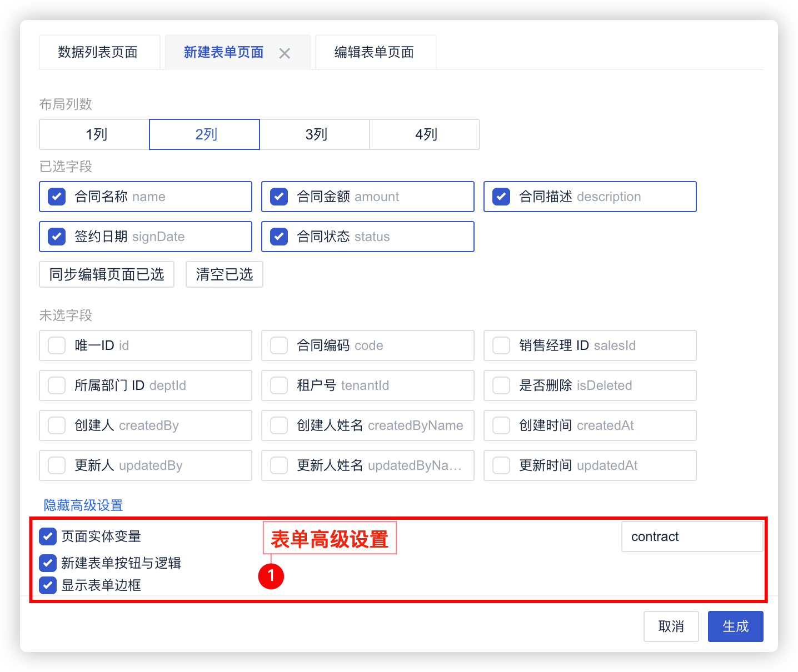Switch to the 数据列表页面 tab

tap(98, 52)
